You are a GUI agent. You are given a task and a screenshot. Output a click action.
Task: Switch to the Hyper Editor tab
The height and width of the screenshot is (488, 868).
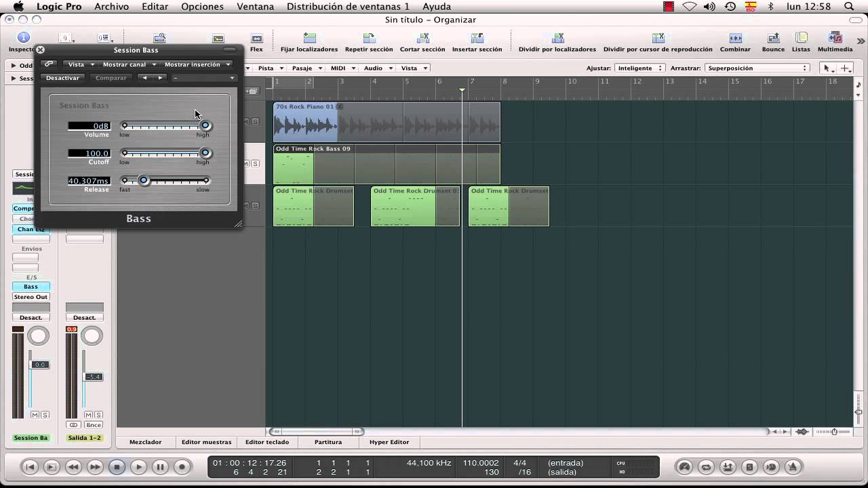coord(389,442)
